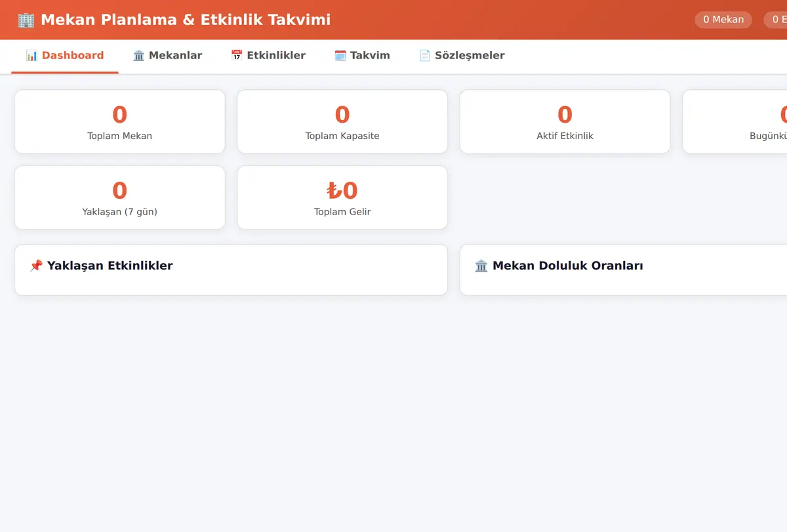Show the Takvim tab
The height and width of the screenshot is (532, 787).
[362, 56]
